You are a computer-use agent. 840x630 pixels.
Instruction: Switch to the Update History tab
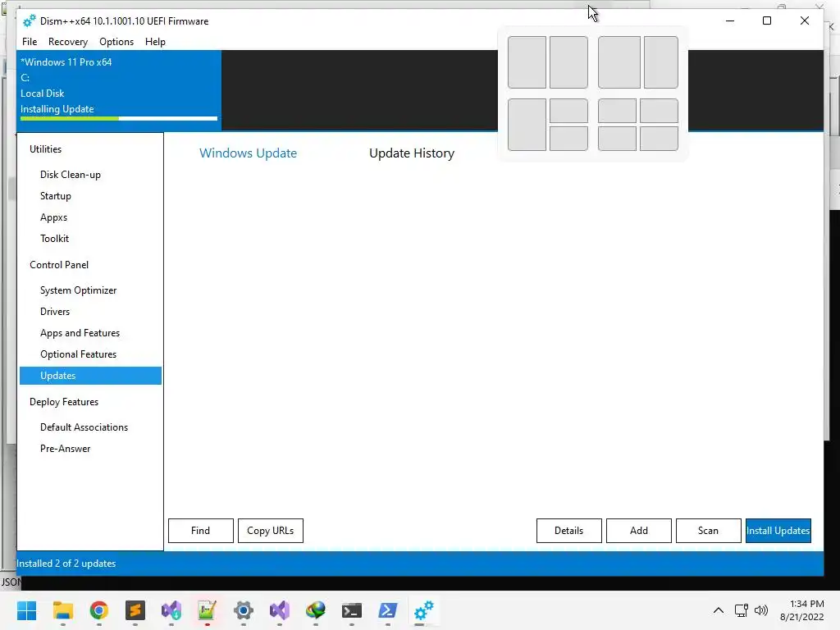click(412, 153)
